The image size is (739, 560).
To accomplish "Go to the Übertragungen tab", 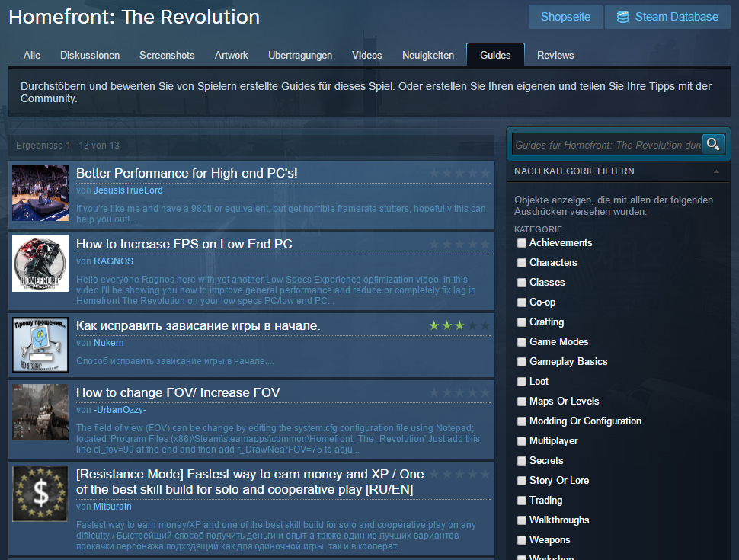I will pyautogui.click(x=300, y=55).
